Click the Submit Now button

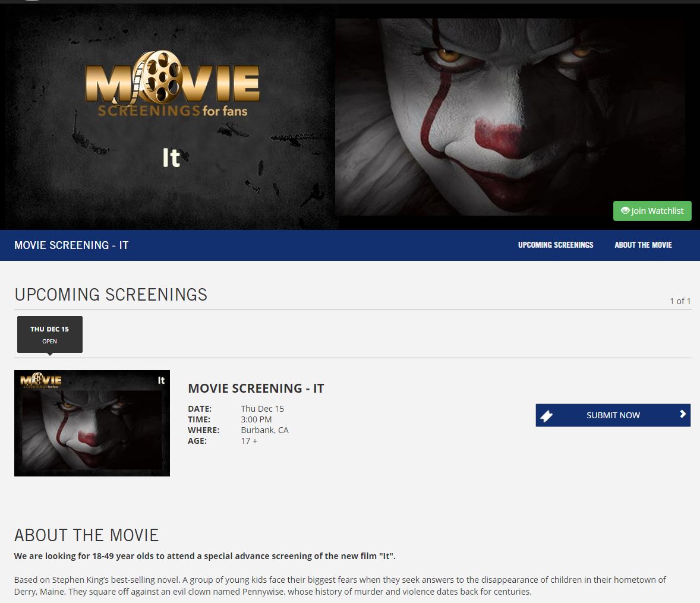(x=613, y=415)
